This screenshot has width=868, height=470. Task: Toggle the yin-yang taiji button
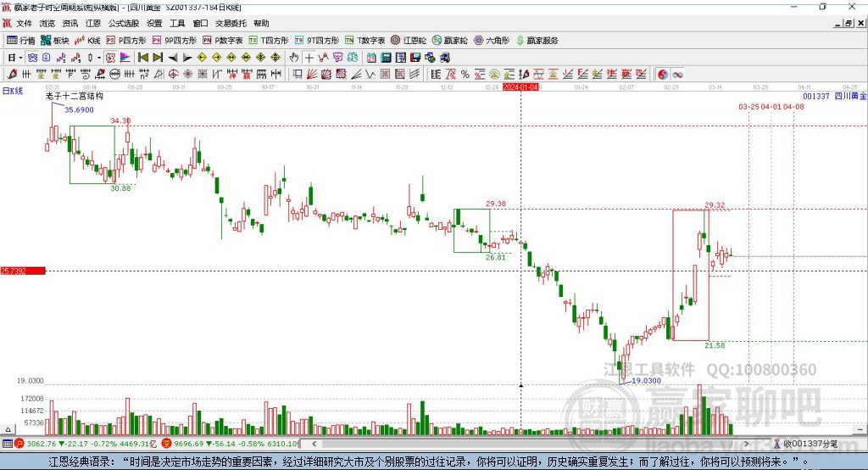(663, 75)
